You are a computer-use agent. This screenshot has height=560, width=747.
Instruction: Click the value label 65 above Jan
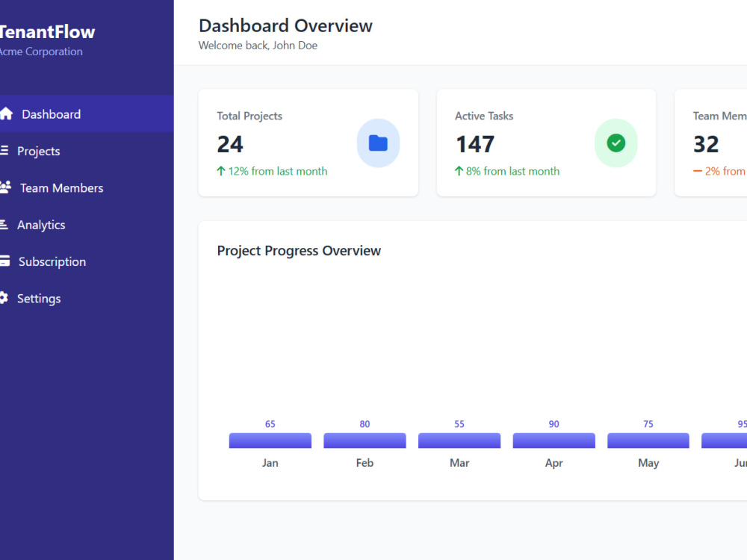pos(270,424)
